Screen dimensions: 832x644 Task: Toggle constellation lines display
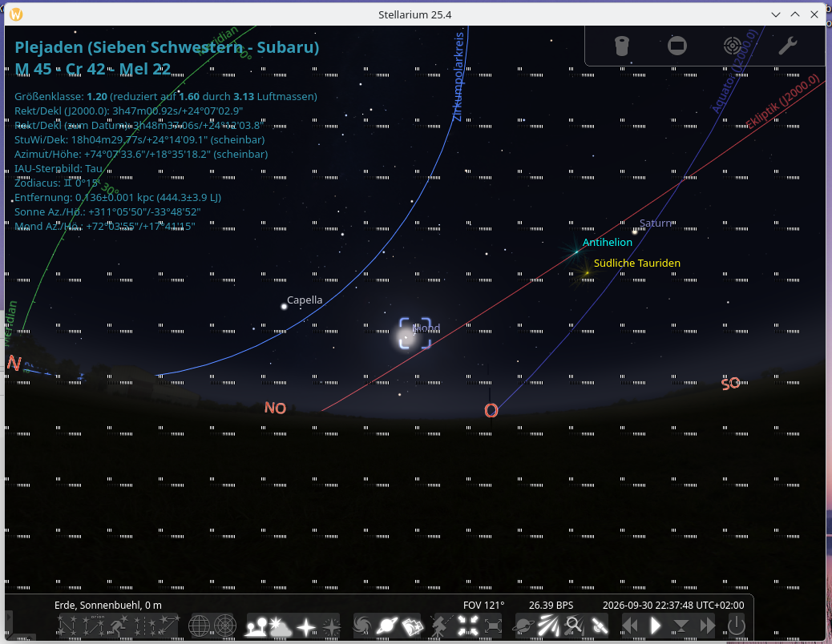[x=67, y=626]
